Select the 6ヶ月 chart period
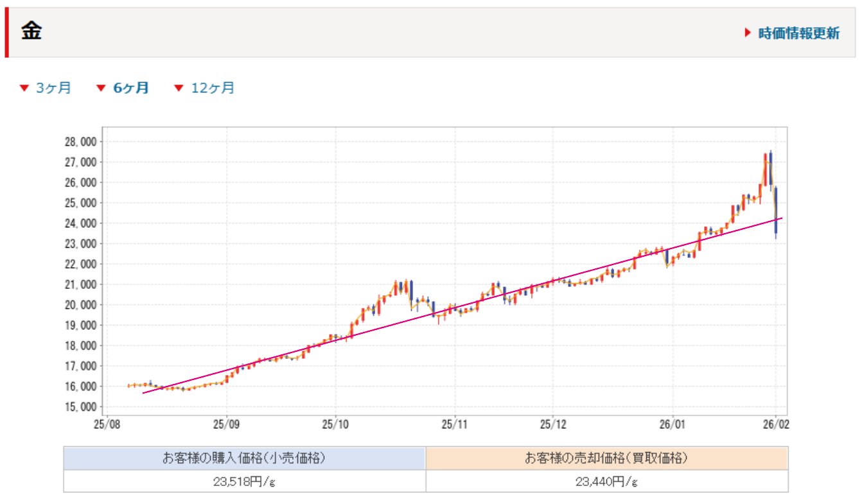862x504 pixels. click(x=130, y=88)
